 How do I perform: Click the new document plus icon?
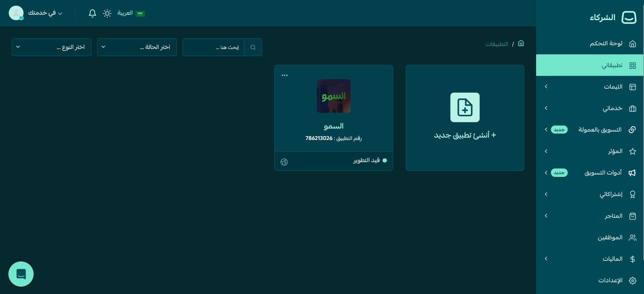point(465,107)
